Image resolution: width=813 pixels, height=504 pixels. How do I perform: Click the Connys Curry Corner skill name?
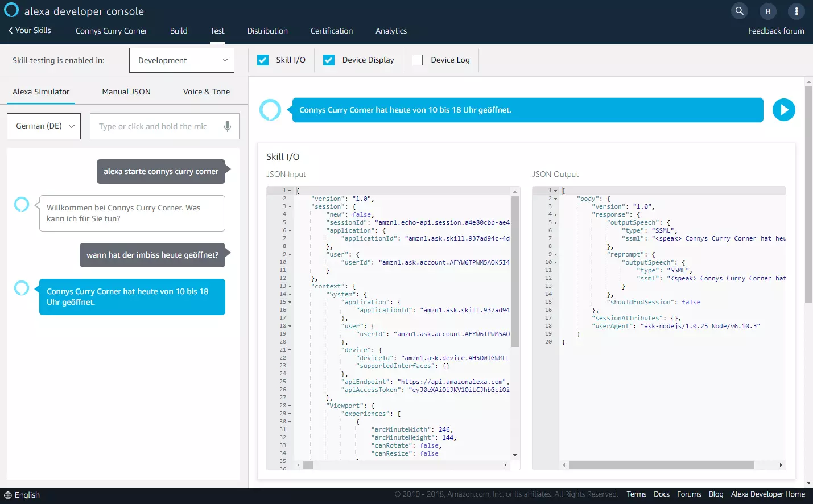112,31
